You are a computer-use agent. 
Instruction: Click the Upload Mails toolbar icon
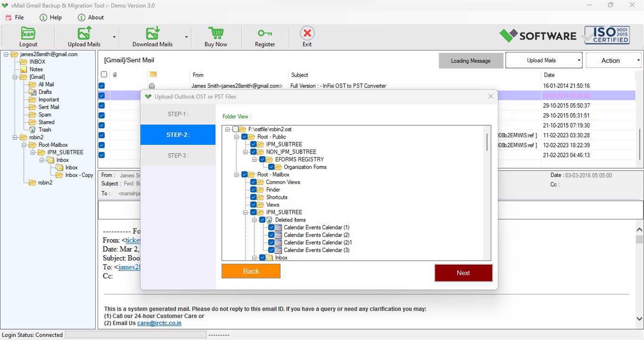(84, 33)
